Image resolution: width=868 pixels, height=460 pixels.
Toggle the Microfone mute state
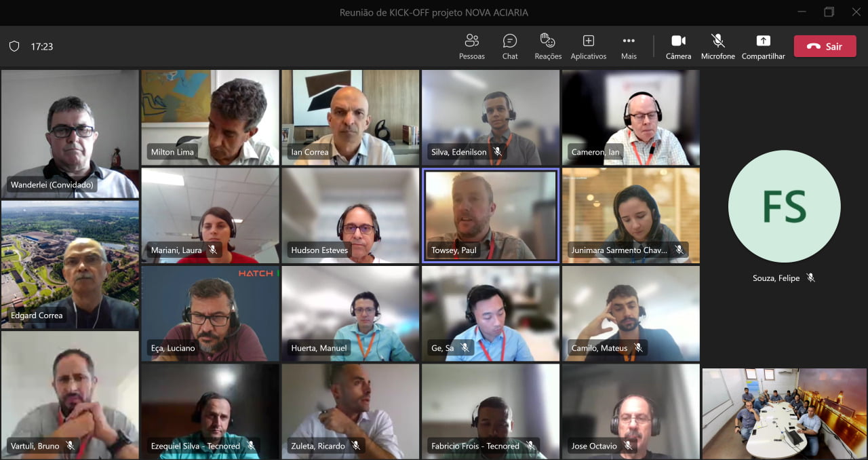tap(717, 47)
